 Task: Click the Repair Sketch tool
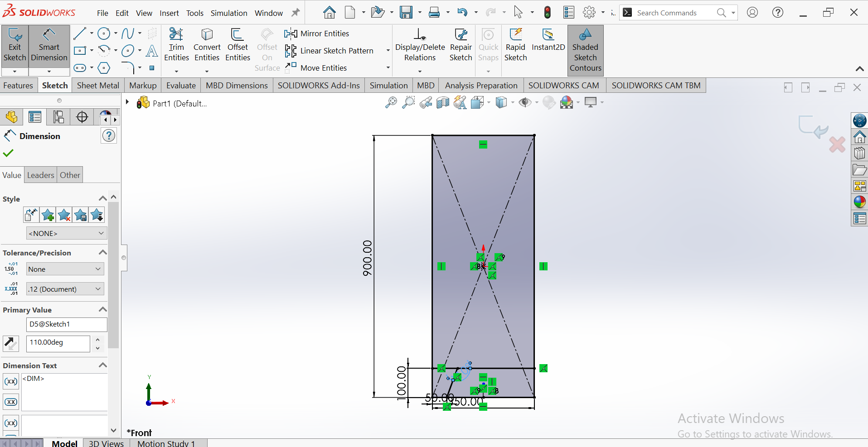(x=461, y=45)
